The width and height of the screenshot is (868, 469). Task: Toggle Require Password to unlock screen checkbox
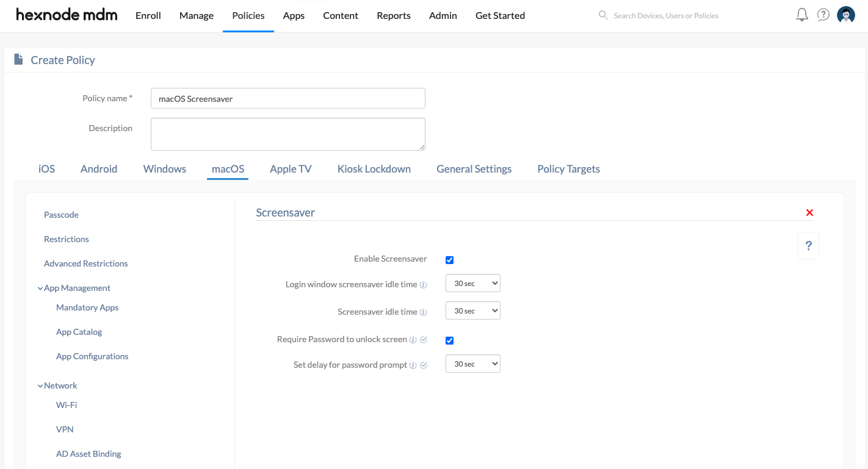(x=449, y=340)
